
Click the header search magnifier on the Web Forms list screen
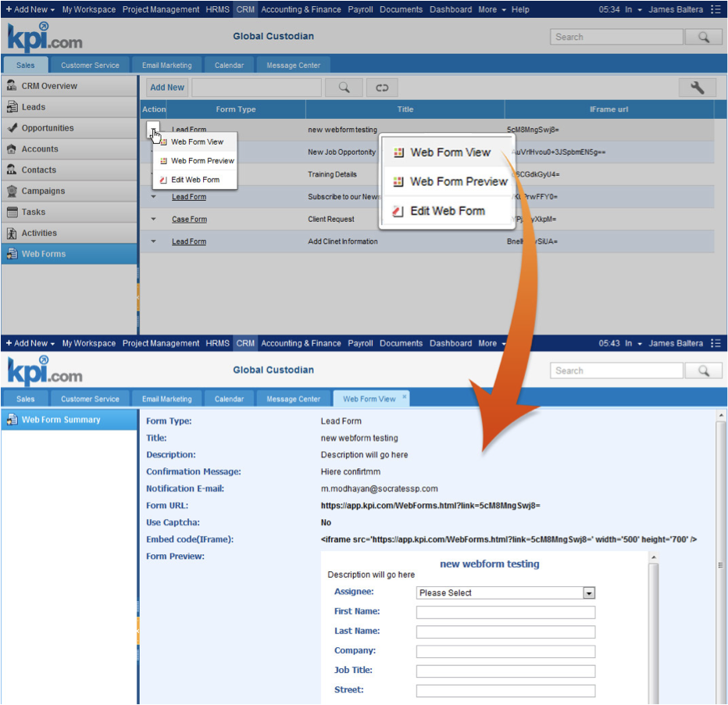pyautogui.click(x=703, y=37)
